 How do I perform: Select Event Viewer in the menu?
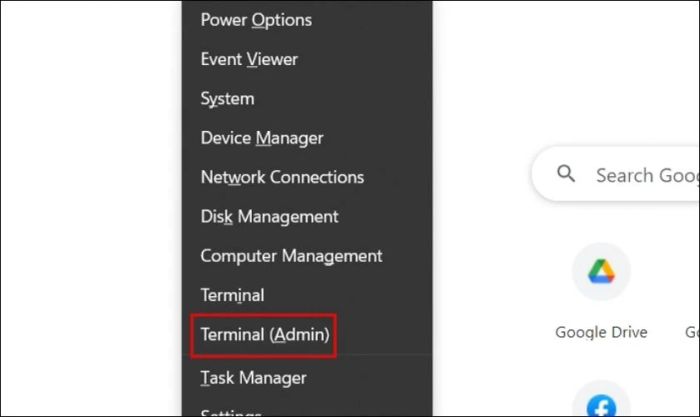(249, 59)
